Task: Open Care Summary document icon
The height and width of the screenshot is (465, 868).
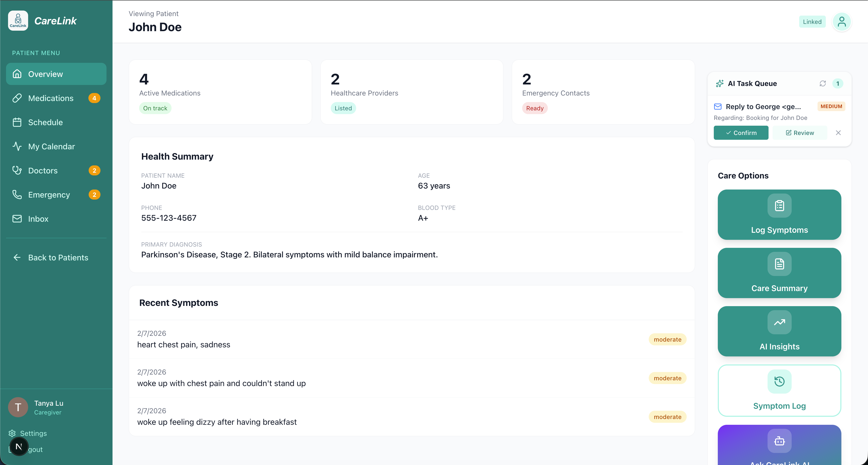Action: pyautogui.click(x=779, y=264)
